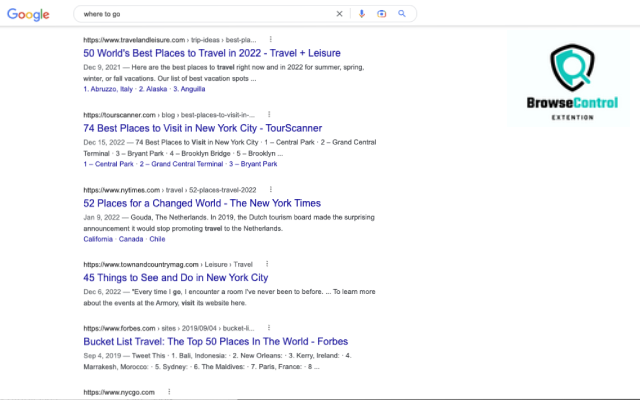Click the forbes.com URL breadcrumb
The width and height of the screenshot is (640, 400).
169,329
